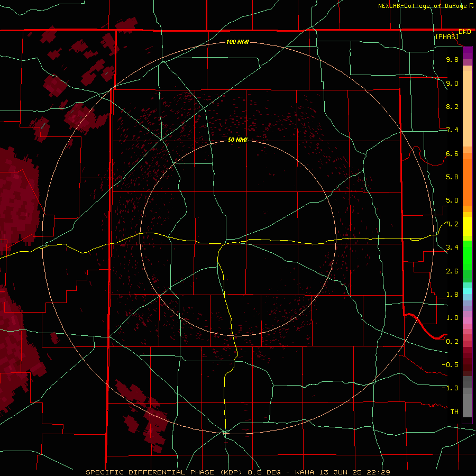Click the -0.5 legend value
This screenshot has height=476, width=476.
450,365
